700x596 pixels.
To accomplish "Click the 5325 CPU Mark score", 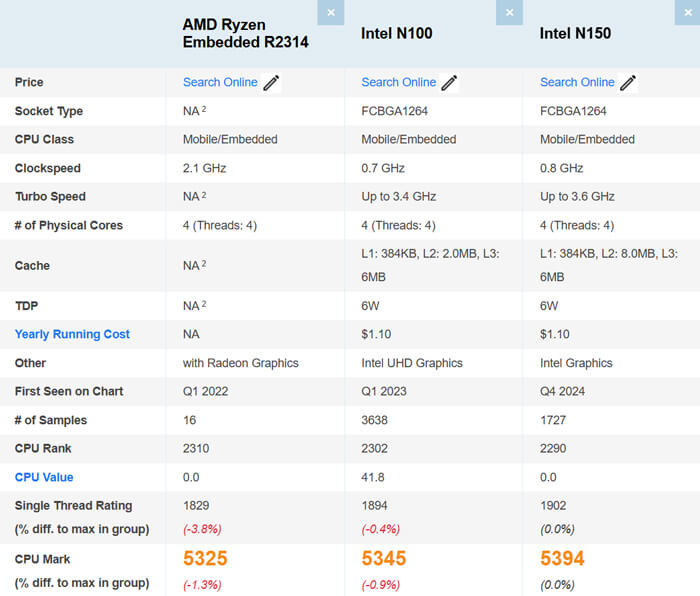I will tap(205, 558).
